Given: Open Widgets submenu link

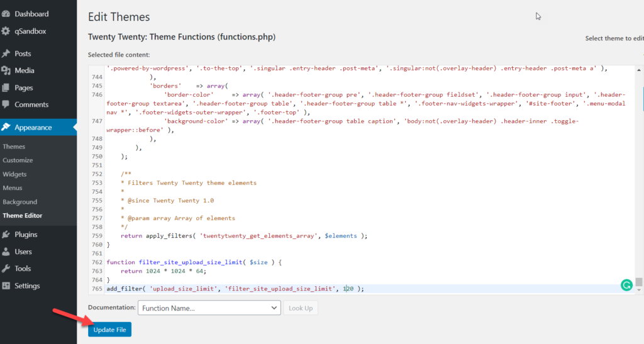Looking at the screenshot, I should 14,174.
